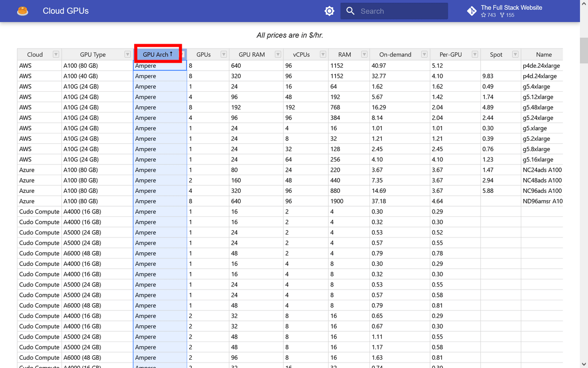Select the g5.xlarge name cell
This screenshot has height=368, width=588.
click(x=542, y=128)
